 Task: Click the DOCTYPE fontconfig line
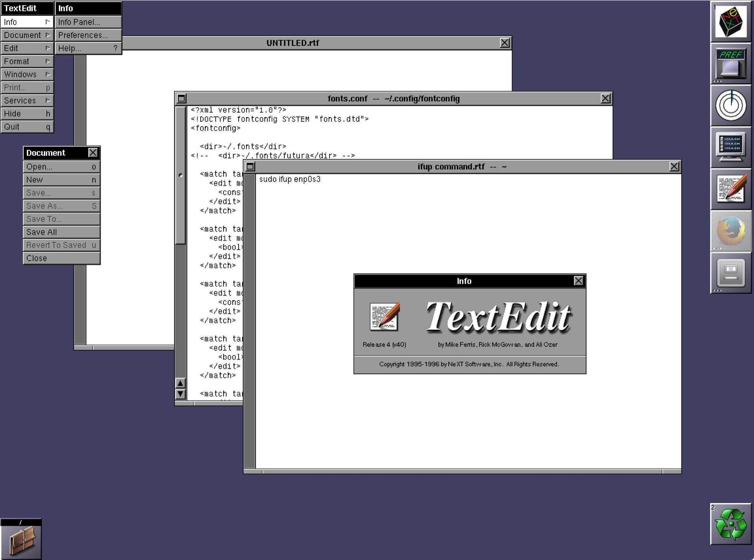[279, 119]
